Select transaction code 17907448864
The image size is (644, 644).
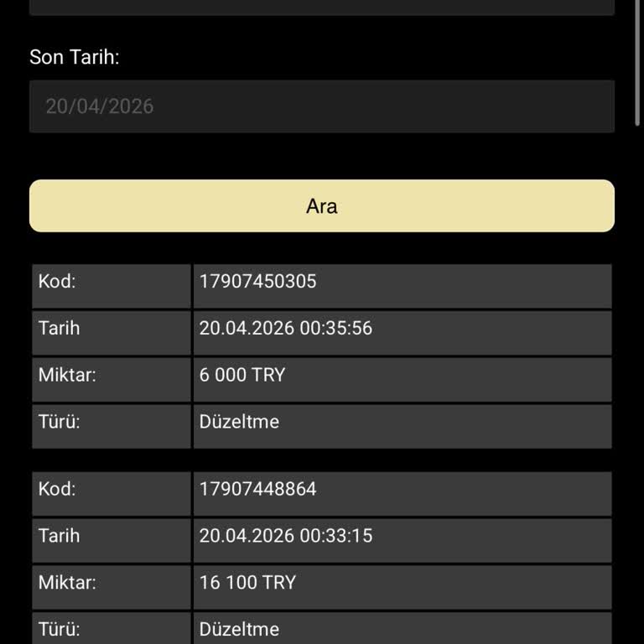258,489
